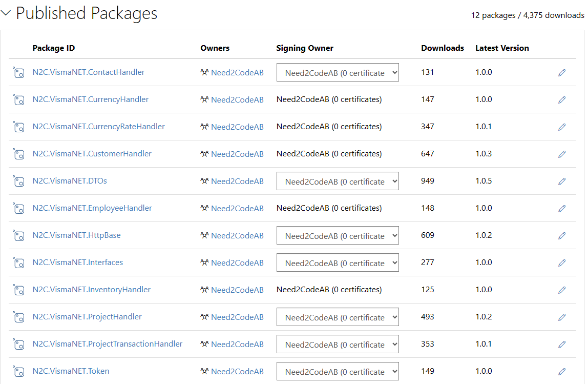
Task: Click package icon beside N2C.VismaNET.ContactHandler
Action: tap(18, 72)
